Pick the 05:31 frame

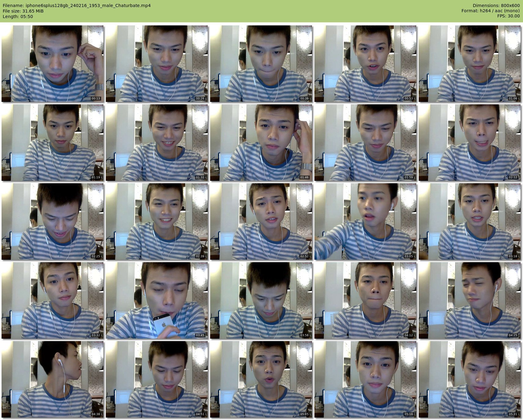pos(469,379)
